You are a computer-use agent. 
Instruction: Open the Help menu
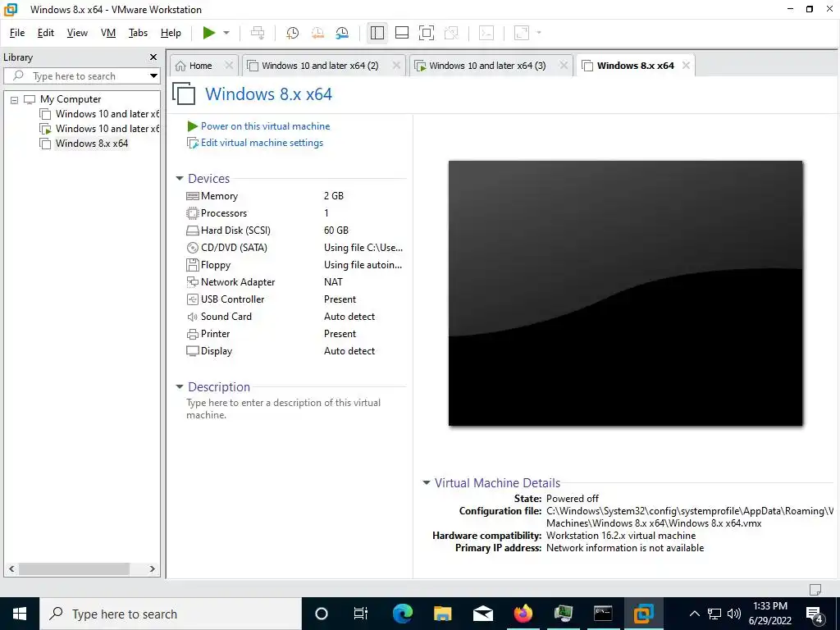click(171, 33)
